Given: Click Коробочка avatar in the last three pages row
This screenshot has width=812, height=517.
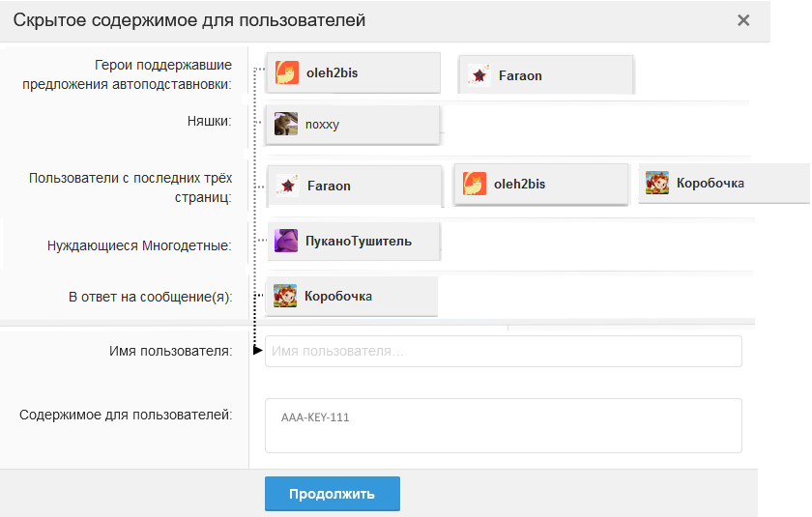Looking at the screenshot, I should click(x=657, y=183).
